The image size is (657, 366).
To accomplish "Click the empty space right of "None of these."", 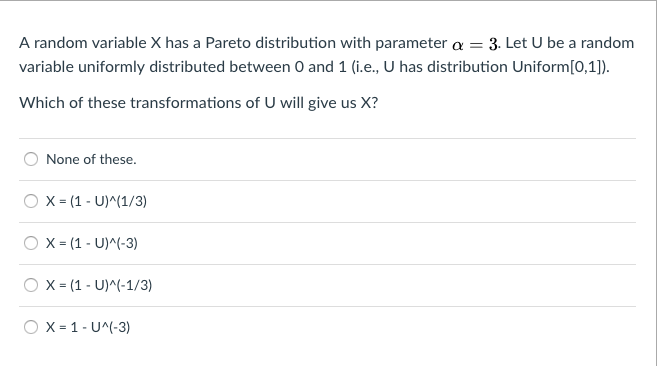I will point(385,159).
